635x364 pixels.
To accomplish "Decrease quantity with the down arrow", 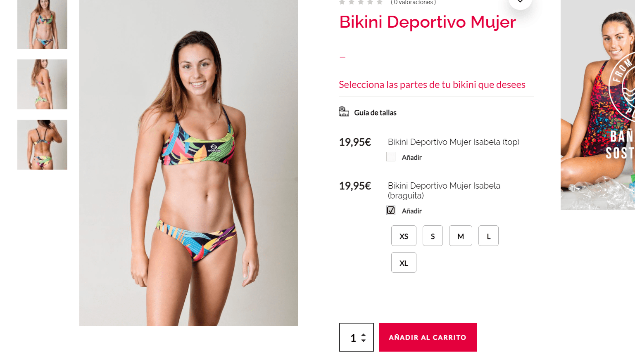I will pos(364,340).
